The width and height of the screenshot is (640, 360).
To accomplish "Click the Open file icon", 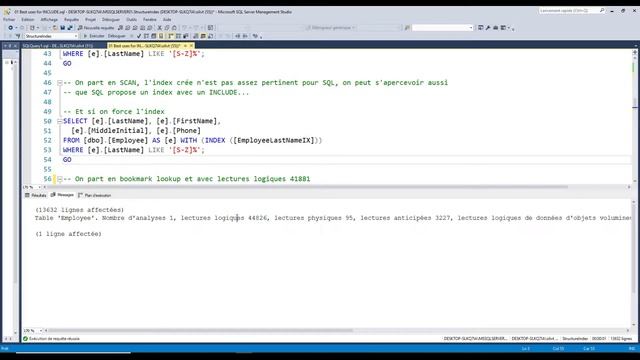I will [x=55, y=28].
